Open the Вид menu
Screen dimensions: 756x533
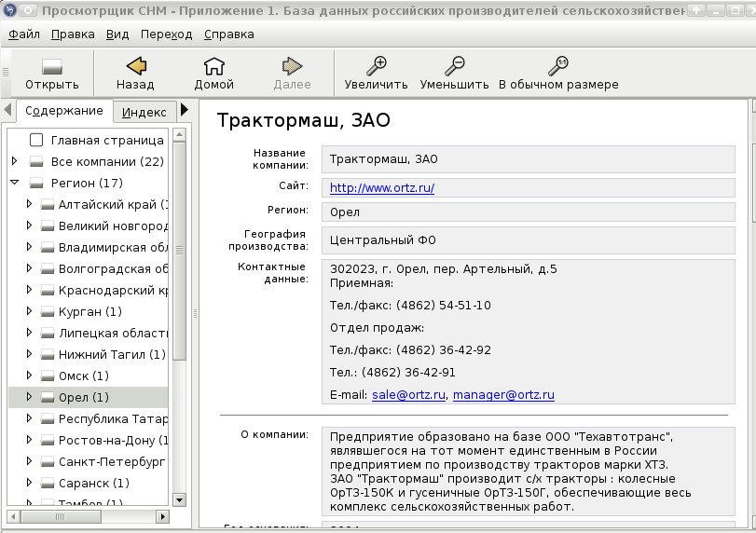(x=117, y=34)
